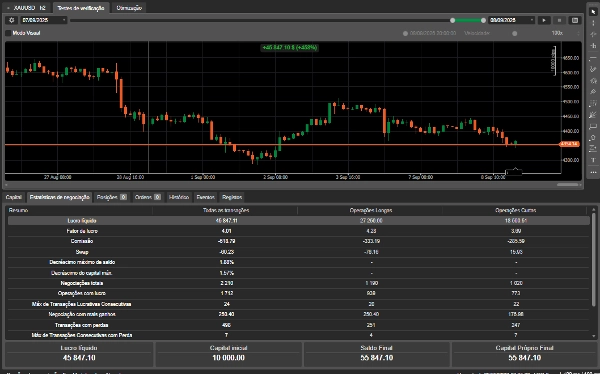Select the Fator de lucro row label
Screen dimensions: 600x374
click(82, 231)
